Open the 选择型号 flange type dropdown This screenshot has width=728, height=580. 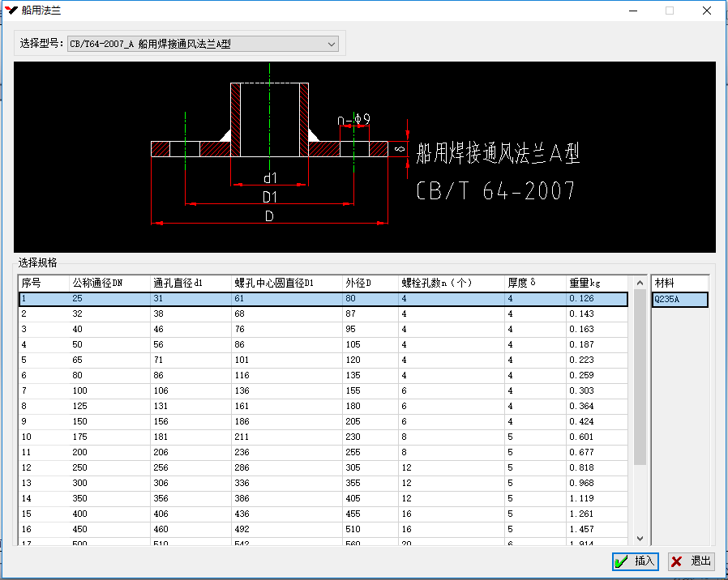click(203, 44)
